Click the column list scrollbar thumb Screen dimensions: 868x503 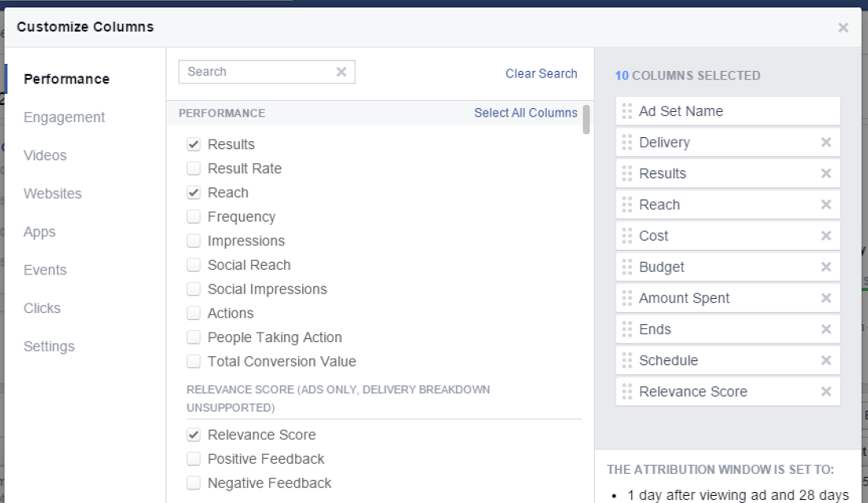(586, 120)
